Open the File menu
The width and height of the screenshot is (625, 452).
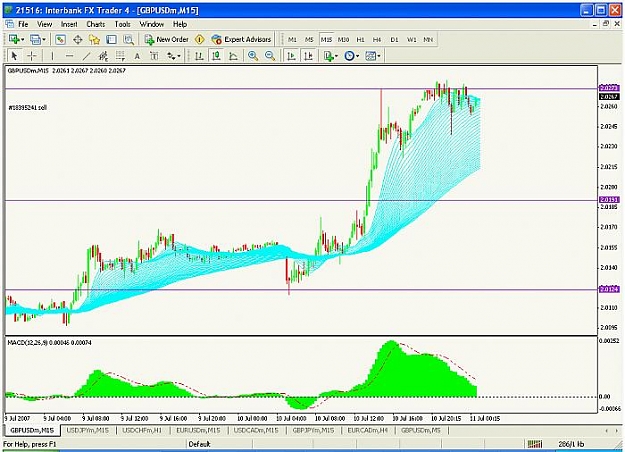pos(23,24)
